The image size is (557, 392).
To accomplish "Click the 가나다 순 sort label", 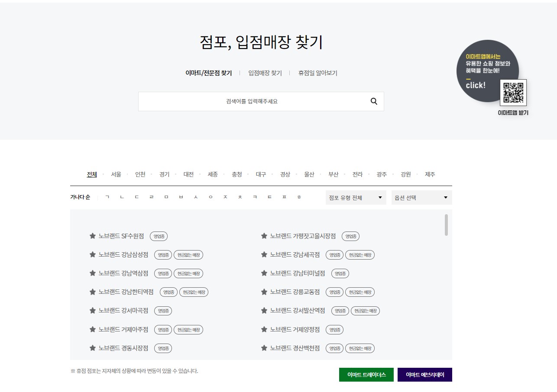I will 80,197.
